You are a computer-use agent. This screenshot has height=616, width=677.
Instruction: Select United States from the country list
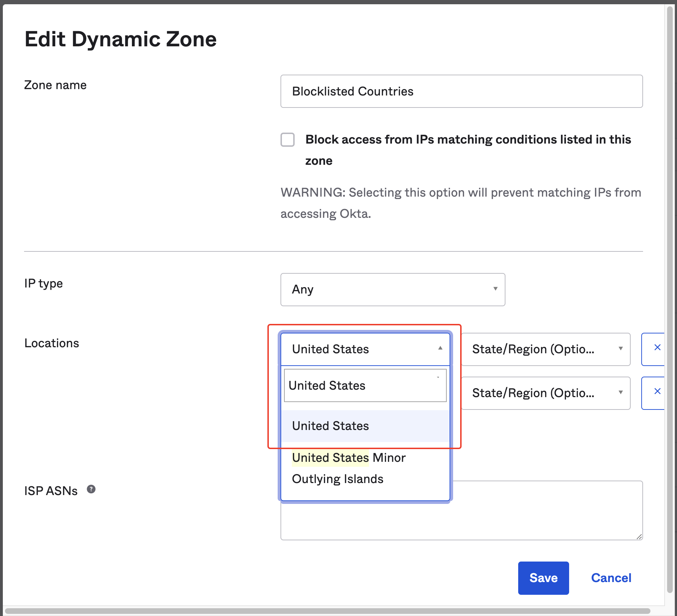pyautogui.click(x=365, y=426)
